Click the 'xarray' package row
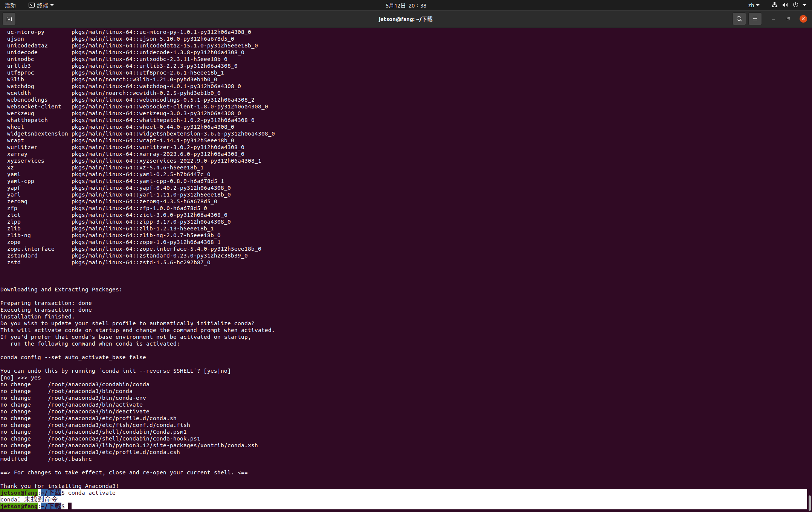Screen dimensions: 812x512 [x=125, y=154]
